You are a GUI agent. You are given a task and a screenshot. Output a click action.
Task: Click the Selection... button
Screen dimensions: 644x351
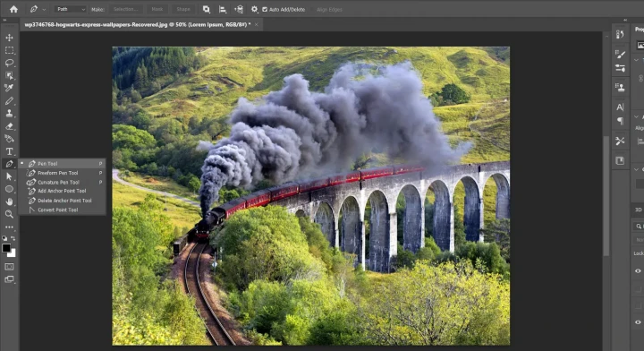125,9
